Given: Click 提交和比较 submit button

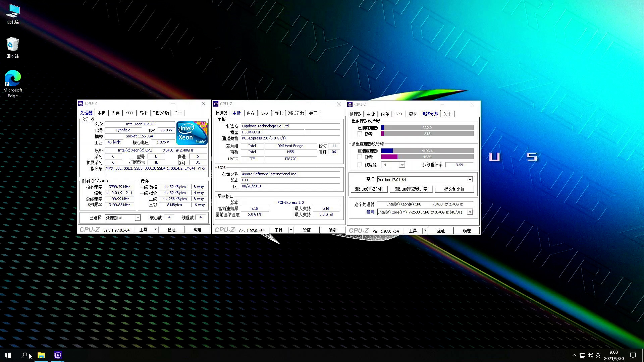Looking at the screenshot, I should coord(454,189).
